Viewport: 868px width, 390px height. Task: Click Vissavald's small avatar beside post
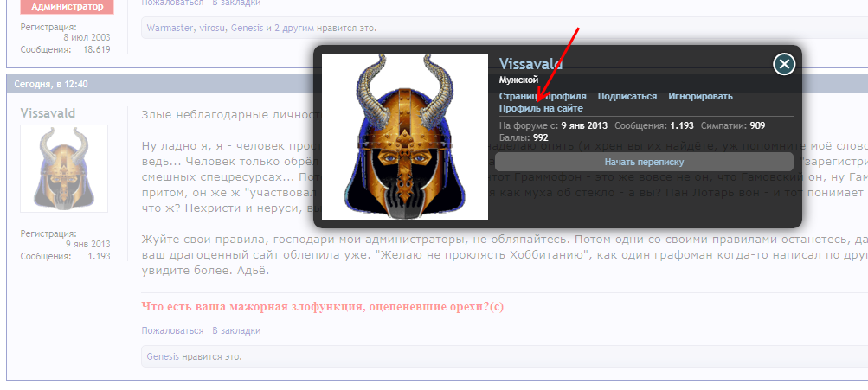[64, 169]
